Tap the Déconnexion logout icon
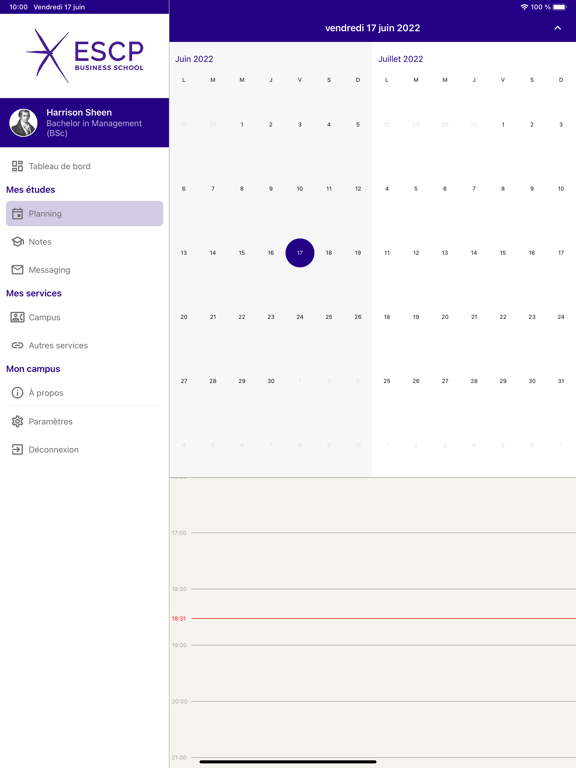Screen dimensions: 576x768 [x=17, y=450]
